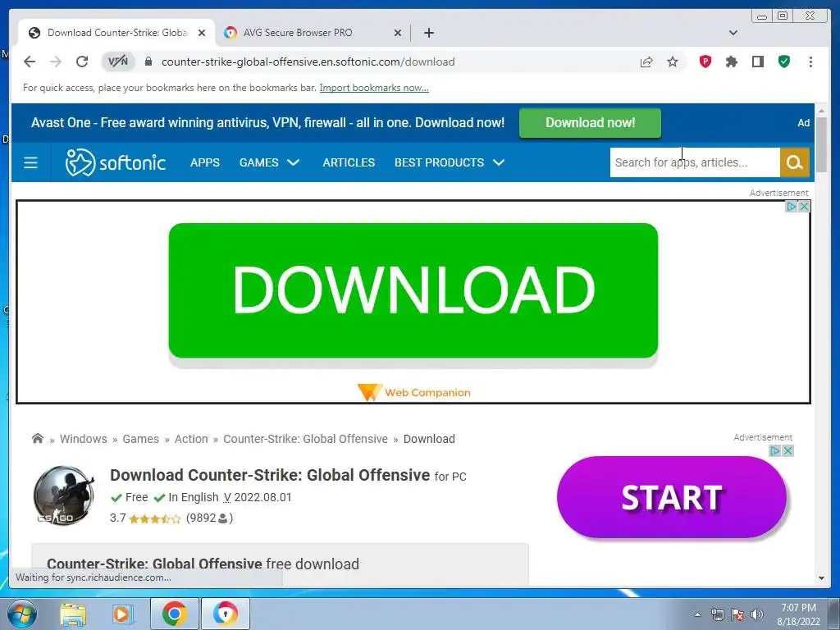Open Google Chrome from taskbar

coord(174,614)
